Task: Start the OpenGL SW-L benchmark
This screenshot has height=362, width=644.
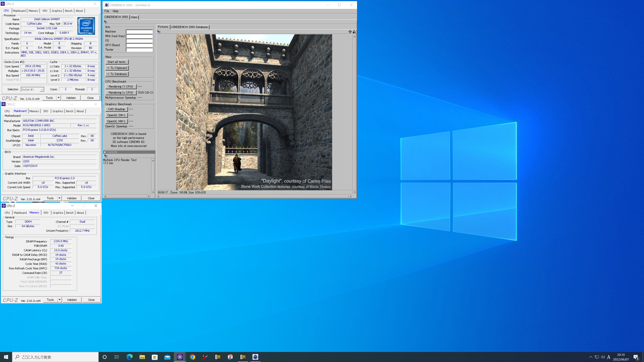Action: click(x=117, y=115)
